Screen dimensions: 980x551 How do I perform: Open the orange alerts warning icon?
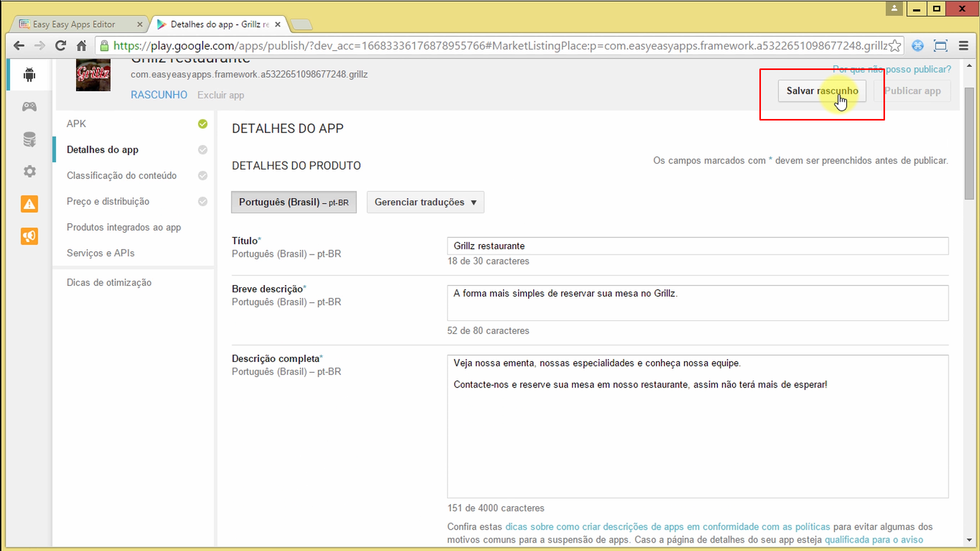tap(29, 204)
